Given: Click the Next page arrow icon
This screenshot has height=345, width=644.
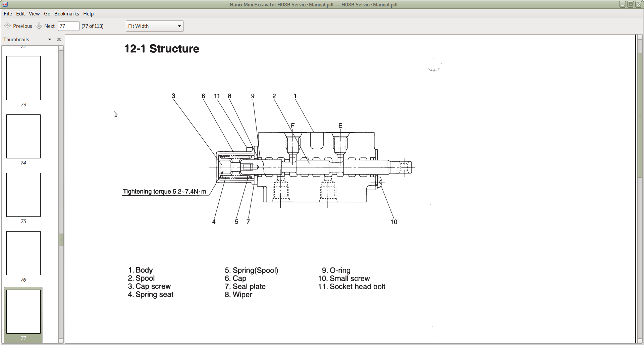Looking at the screenshot, I should pyautogui.click(x=39, y=26).
